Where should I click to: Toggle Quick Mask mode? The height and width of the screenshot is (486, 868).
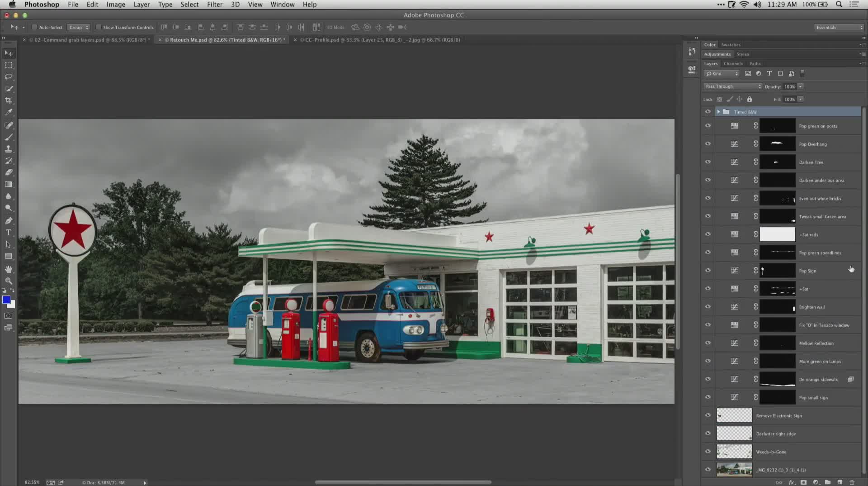[x=9, y=316]
